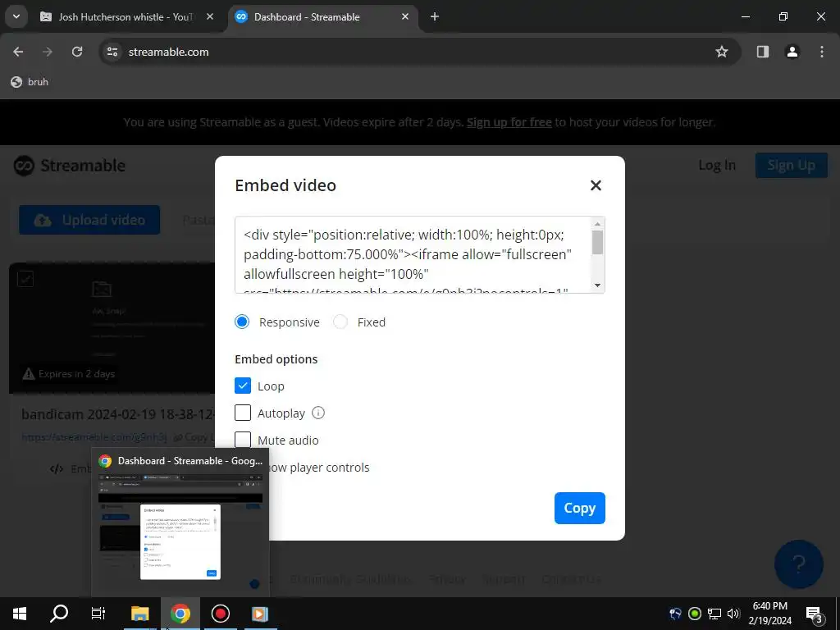840x630 pixels.
Task: Click the Streamable logo
Action: [70, 166]
